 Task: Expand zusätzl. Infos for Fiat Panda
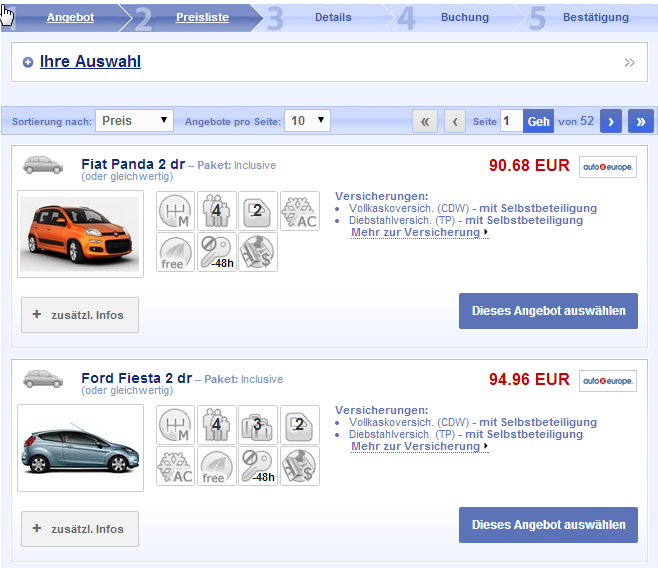click(x=80, y=315)
